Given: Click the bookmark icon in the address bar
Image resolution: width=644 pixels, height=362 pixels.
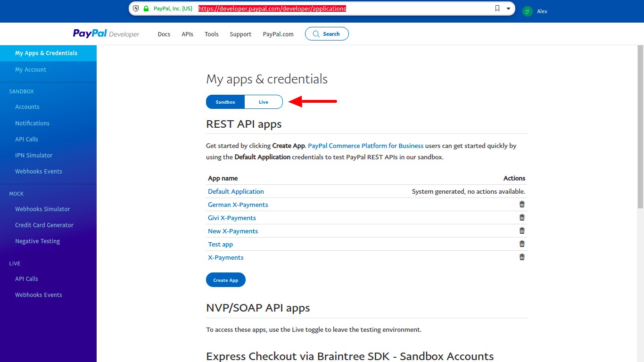Looking at the screenshot, I should pos(497,8).
